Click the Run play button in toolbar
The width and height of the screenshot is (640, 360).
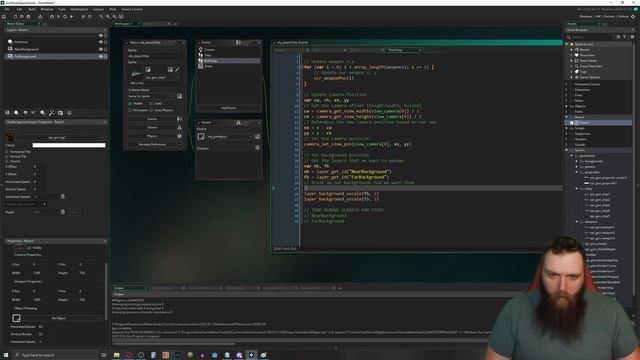(x=58, y=17)
